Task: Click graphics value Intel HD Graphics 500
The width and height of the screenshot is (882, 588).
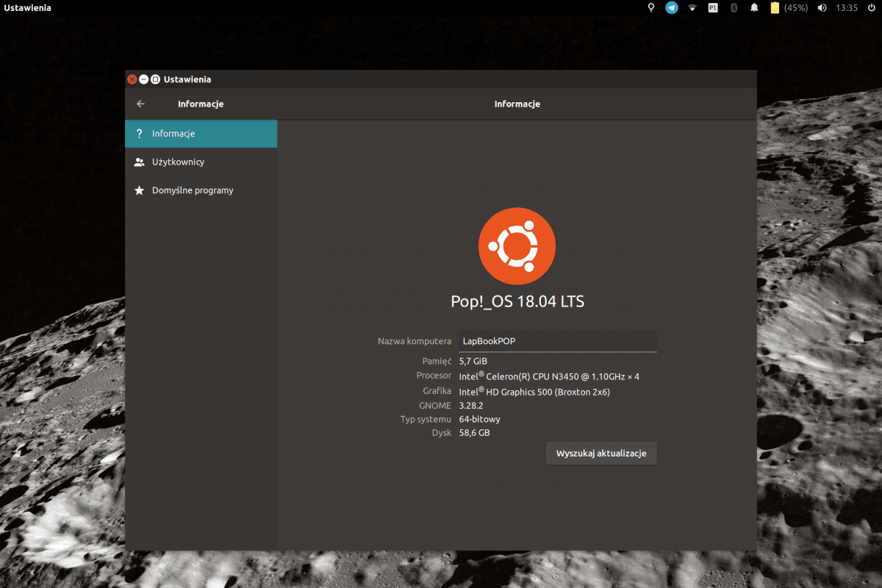Action: [534, 391]
